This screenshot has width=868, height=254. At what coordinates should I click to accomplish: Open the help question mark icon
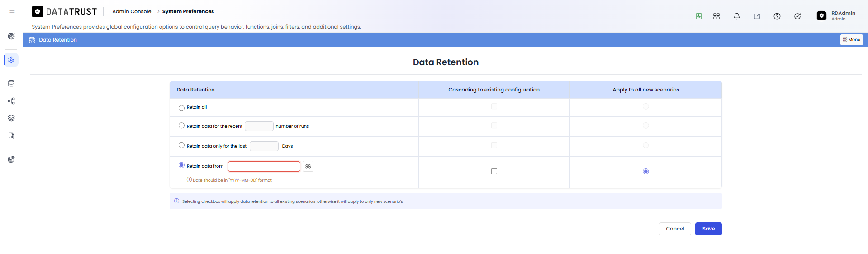click(777, 16)
